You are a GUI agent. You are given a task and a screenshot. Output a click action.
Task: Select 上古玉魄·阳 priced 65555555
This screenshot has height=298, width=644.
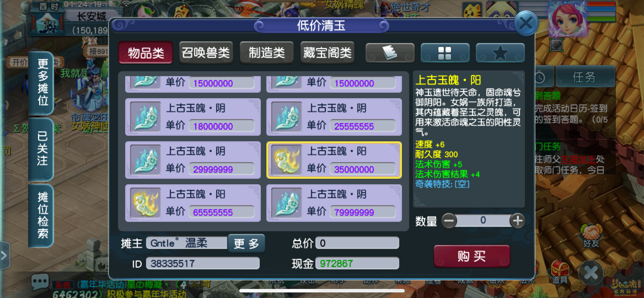click(x=193, y=203)
